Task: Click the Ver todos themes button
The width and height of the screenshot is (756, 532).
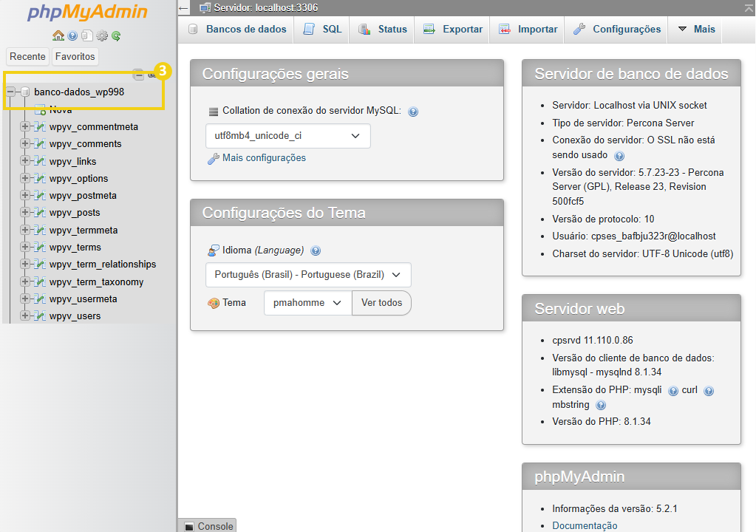Action: coord(381,302)
